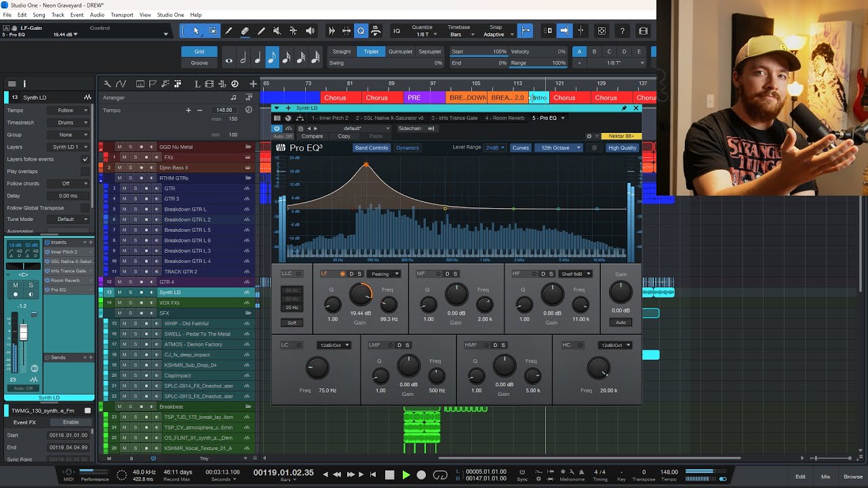Switch to 3 - kHs Trance Gate insert tab
The height and width of the screenshot is (488, 868).
pyautogui.click(x=454, y=118)
